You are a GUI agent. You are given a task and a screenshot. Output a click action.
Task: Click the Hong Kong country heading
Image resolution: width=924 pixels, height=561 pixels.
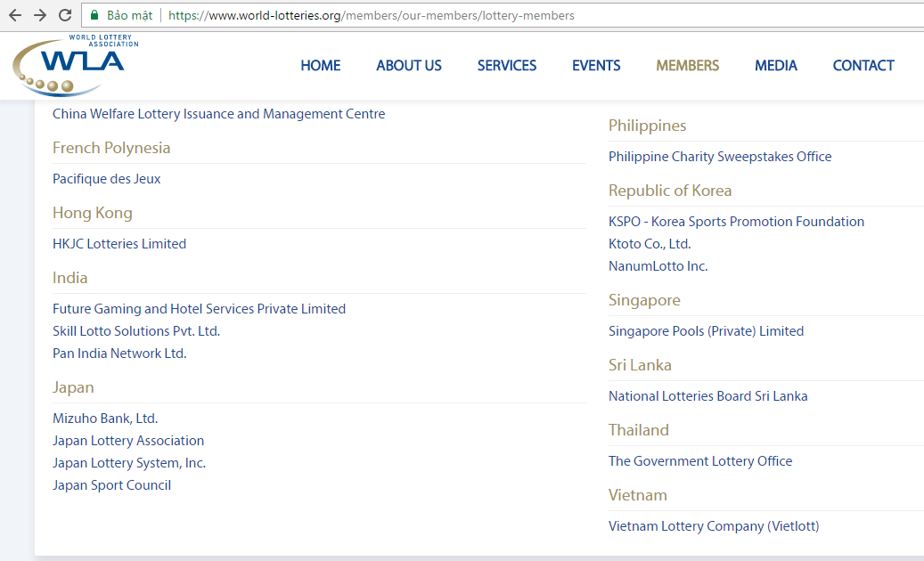(x=93, y=213)
